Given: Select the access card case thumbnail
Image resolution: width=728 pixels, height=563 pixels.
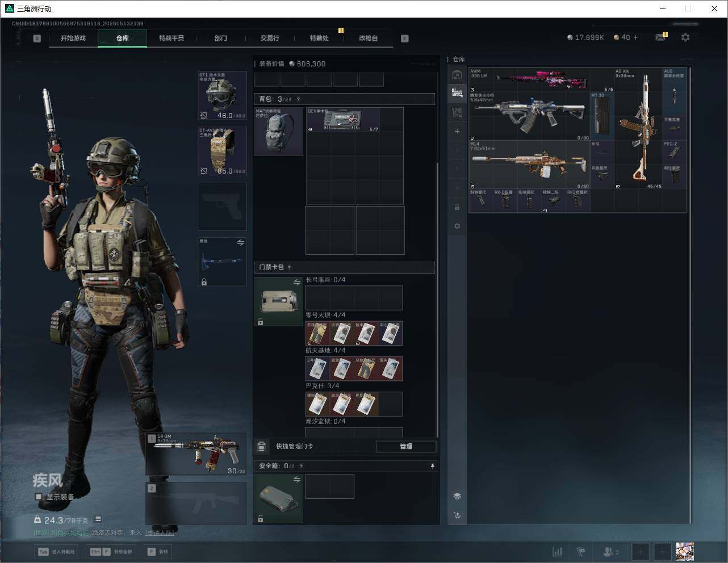Looking at the screenshot, I should coord(279,301).
